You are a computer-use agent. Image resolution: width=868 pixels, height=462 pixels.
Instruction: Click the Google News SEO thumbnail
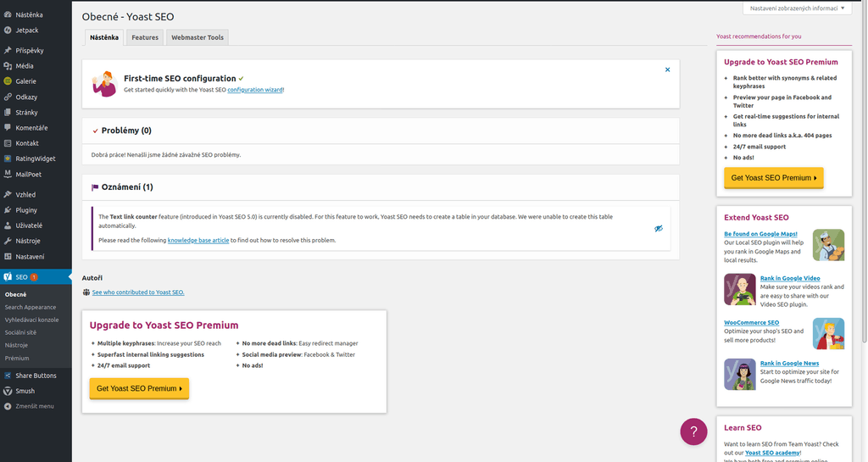coord(740,375)
